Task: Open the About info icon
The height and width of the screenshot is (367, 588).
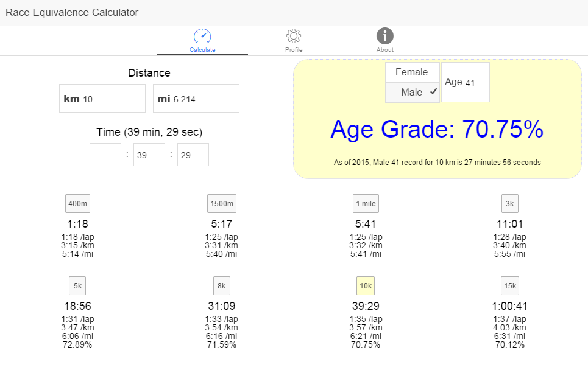Action: pyautogui.click(x=385, y=37)
